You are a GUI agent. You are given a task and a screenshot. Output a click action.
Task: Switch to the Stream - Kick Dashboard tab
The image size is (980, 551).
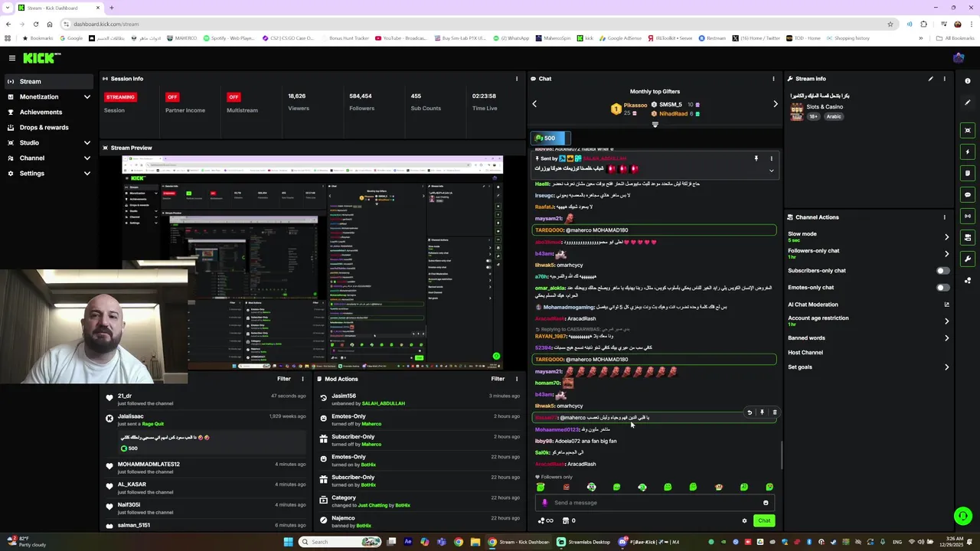pos(57,8)
